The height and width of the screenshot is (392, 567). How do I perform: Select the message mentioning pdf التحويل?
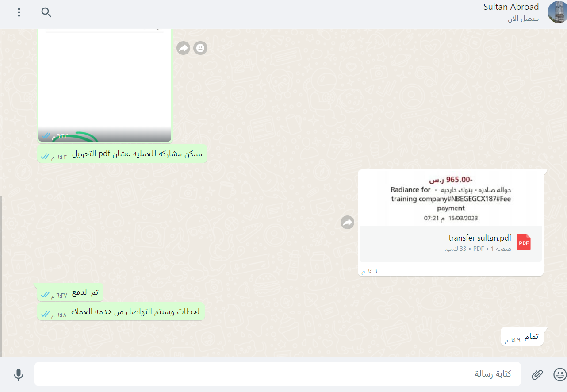click(x=123, y=154)
